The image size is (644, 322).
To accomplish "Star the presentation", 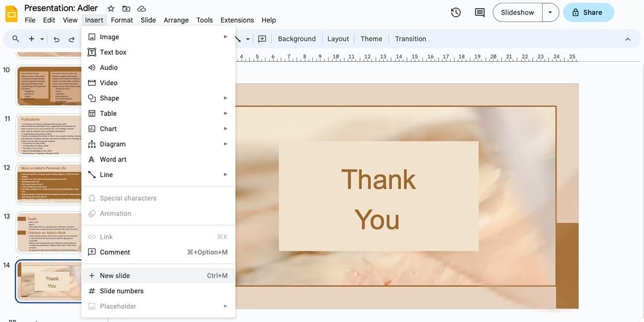I will click(x=110, y=8).
